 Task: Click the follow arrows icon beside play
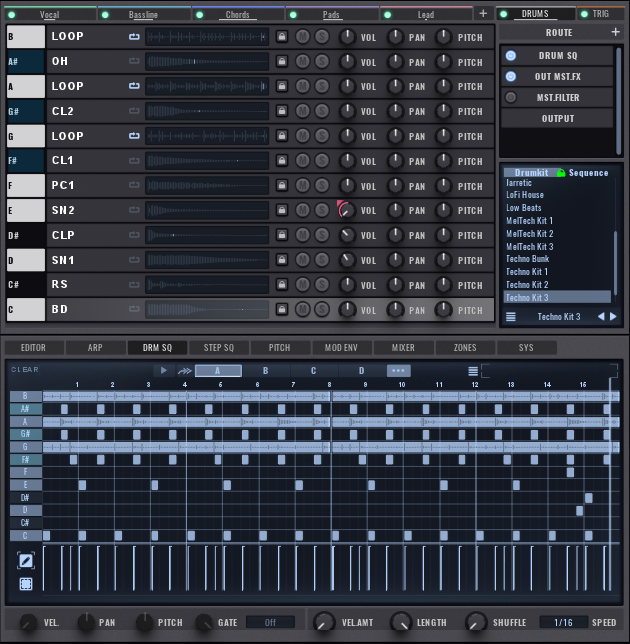coord(184,371)
